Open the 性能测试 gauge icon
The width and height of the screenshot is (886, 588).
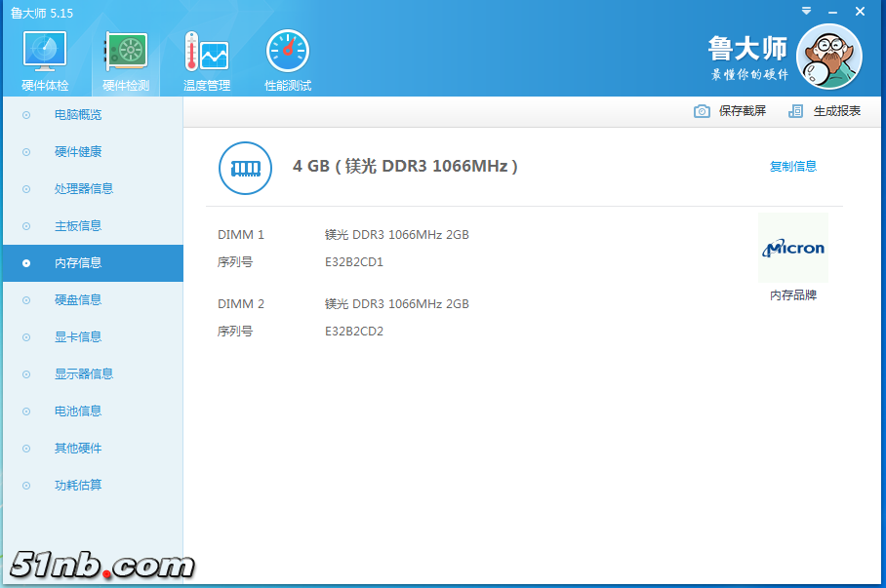pos(288,52)
